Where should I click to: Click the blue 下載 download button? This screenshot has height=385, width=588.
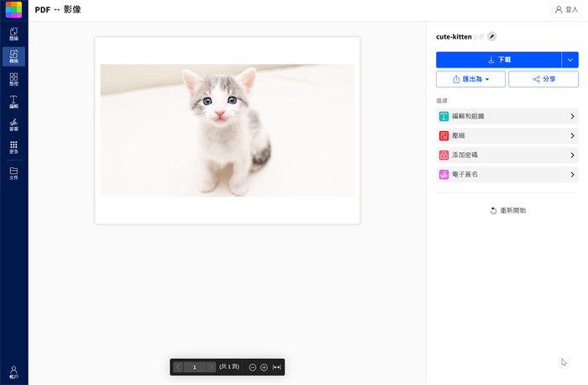pos(498,60)
